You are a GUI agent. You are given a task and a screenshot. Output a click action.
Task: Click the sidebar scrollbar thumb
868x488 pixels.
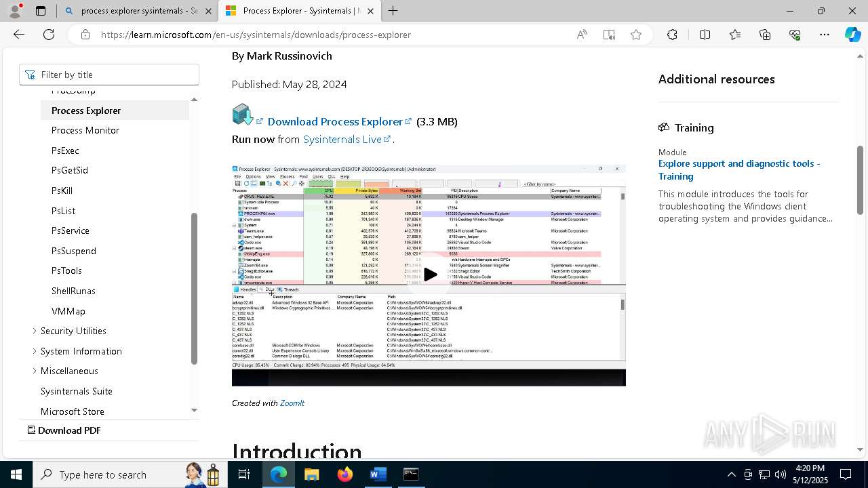(194, 289)
